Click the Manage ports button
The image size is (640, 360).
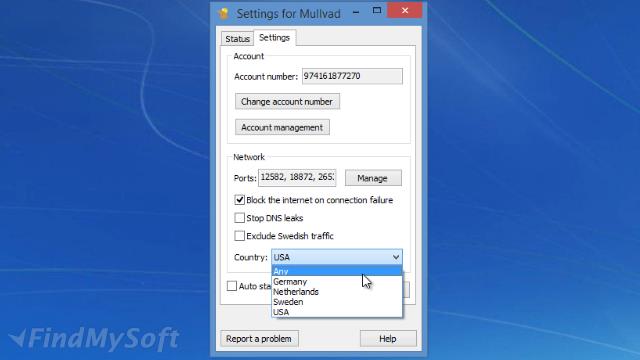pyautogui.click(x=373, y=178)
